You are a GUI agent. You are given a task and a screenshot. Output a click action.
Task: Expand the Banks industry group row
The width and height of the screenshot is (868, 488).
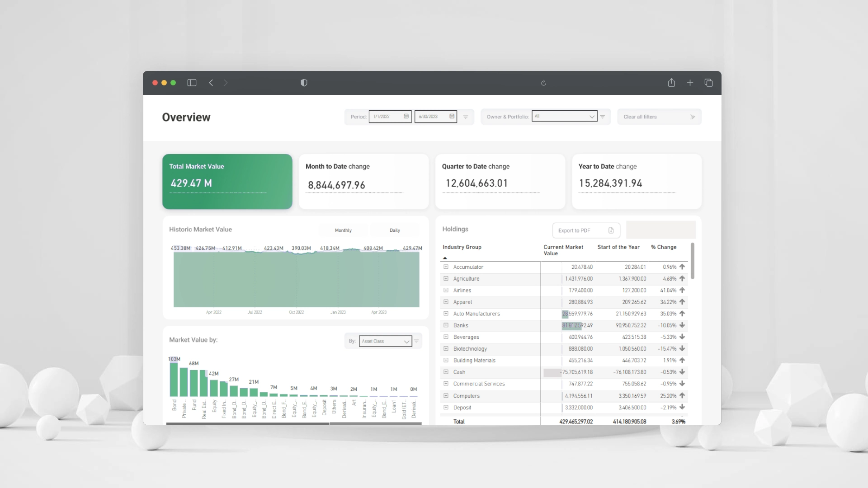pyautogui.click(x=446, y=325)
